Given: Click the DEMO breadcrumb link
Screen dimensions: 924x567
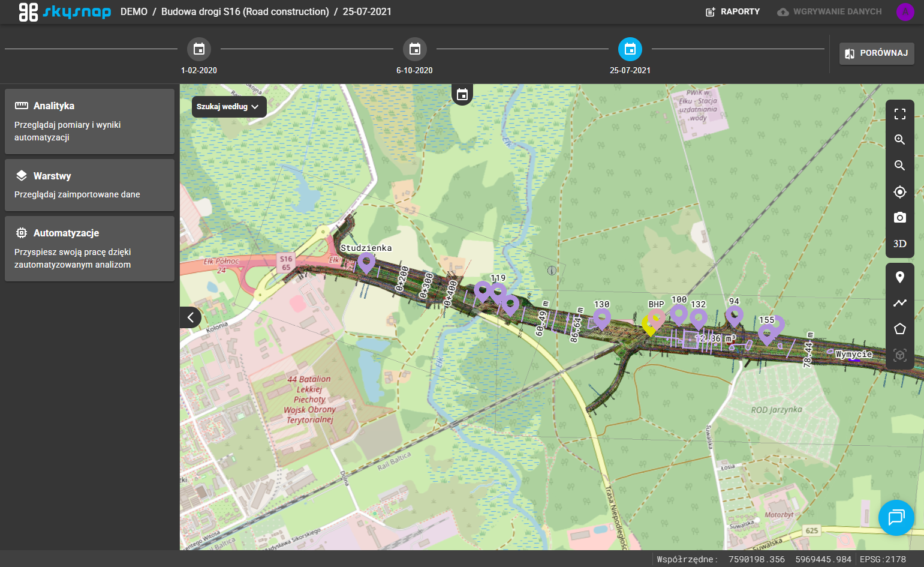Looking at the screenshot, I should pyautogui.click(x=134, y=12).
